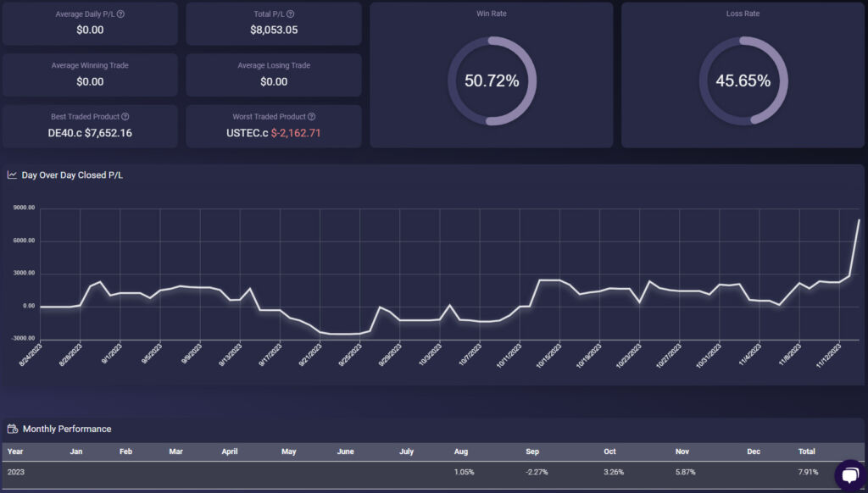
Task: Click the 6000.00 y-axis label
Action: (x=23, y=241)
